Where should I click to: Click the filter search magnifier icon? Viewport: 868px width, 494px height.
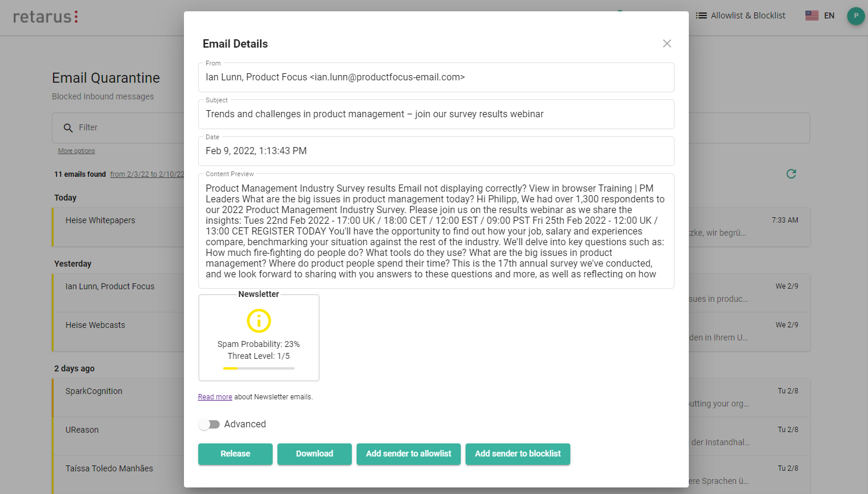pos(68,128)
